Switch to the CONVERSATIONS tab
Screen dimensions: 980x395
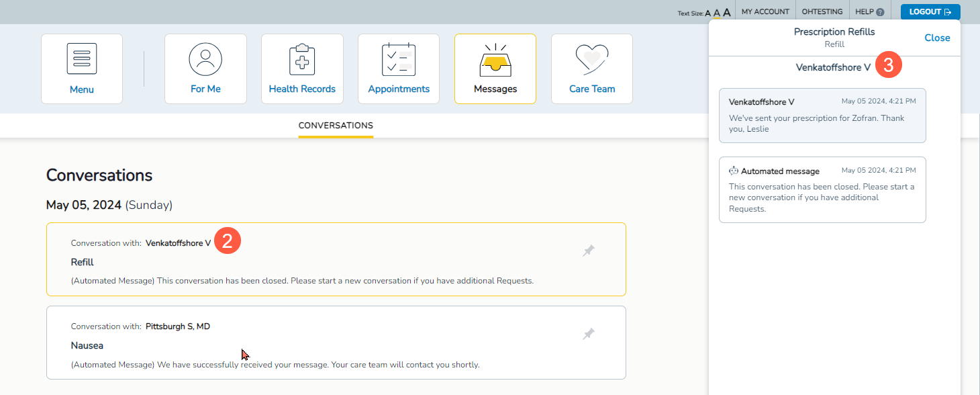click(336, 126)
